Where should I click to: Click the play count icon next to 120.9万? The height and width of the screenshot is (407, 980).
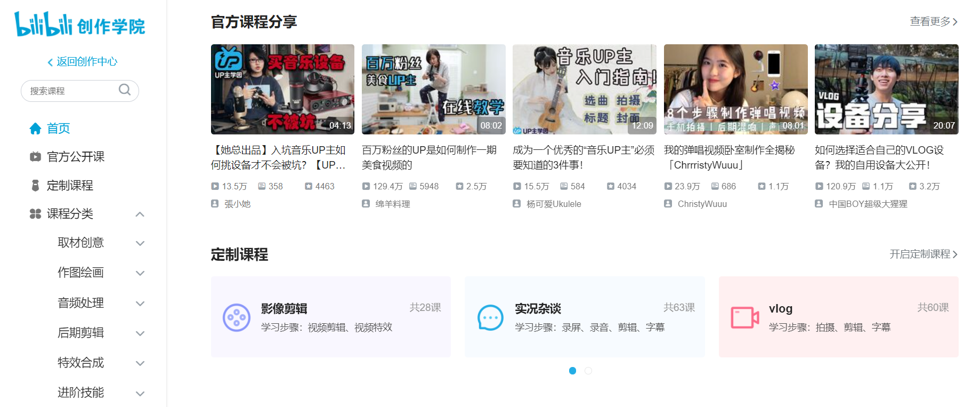[x=819, y=186]
